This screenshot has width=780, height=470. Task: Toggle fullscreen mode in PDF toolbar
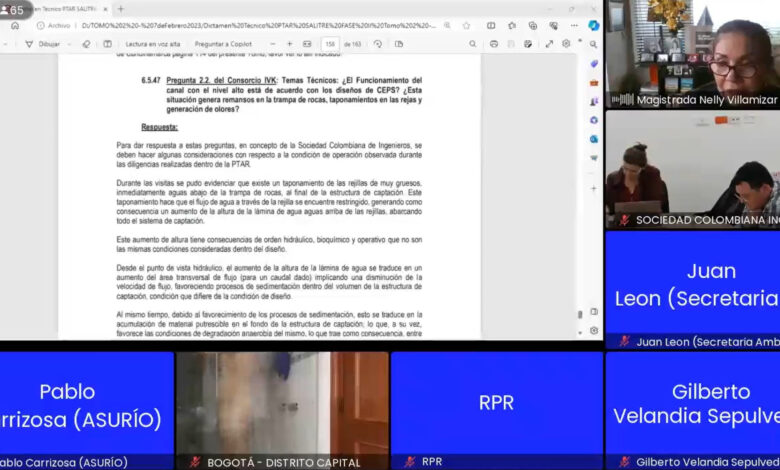pos(547,44)
